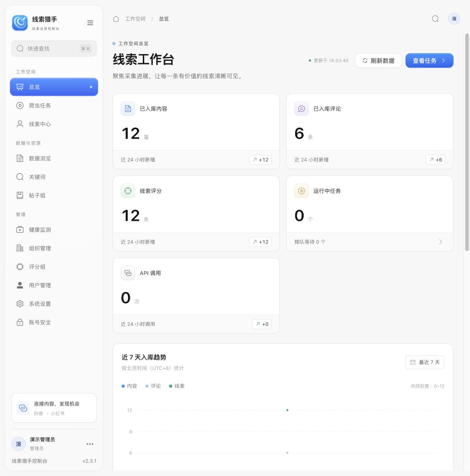Open 评分组 from the sidebar

[54, 266]
